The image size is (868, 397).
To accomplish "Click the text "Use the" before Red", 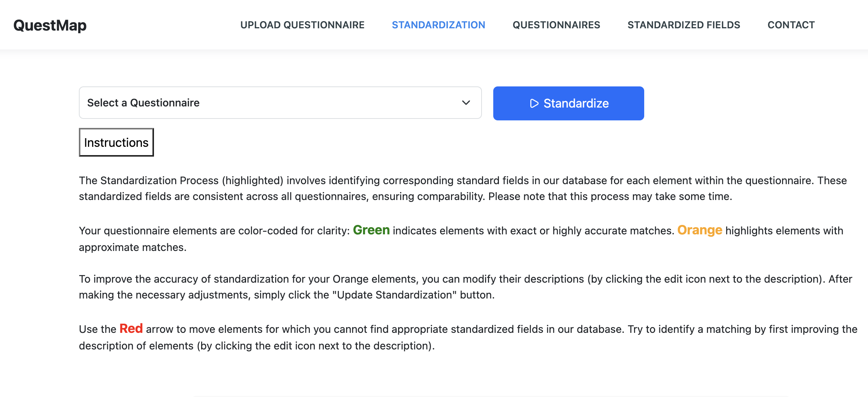I will click(x=97, y=329).
